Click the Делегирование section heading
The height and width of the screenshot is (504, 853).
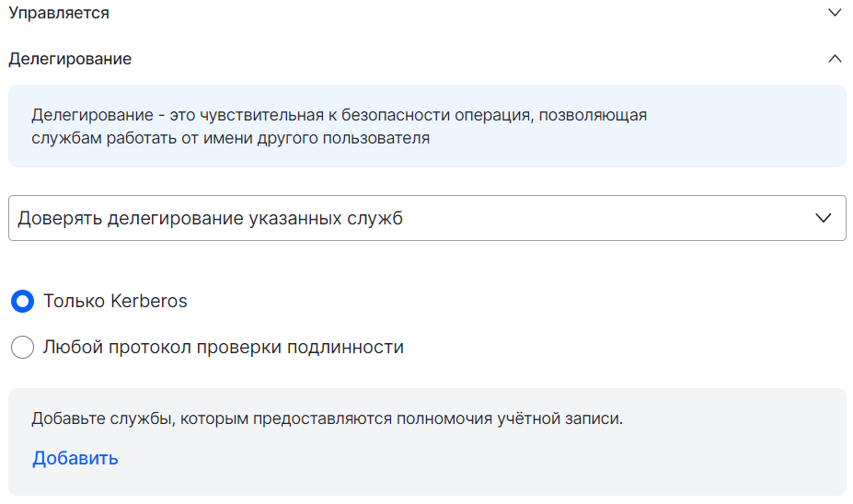70,59
